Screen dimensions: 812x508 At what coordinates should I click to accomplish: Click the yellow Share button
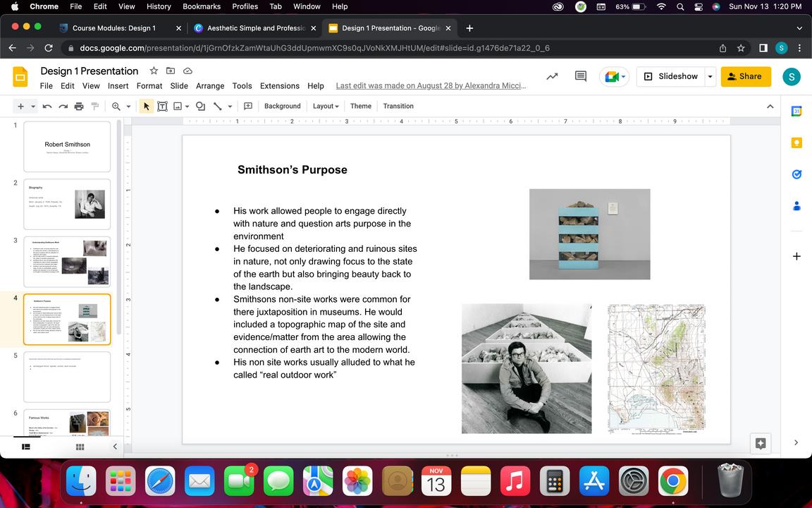(746, 76)
